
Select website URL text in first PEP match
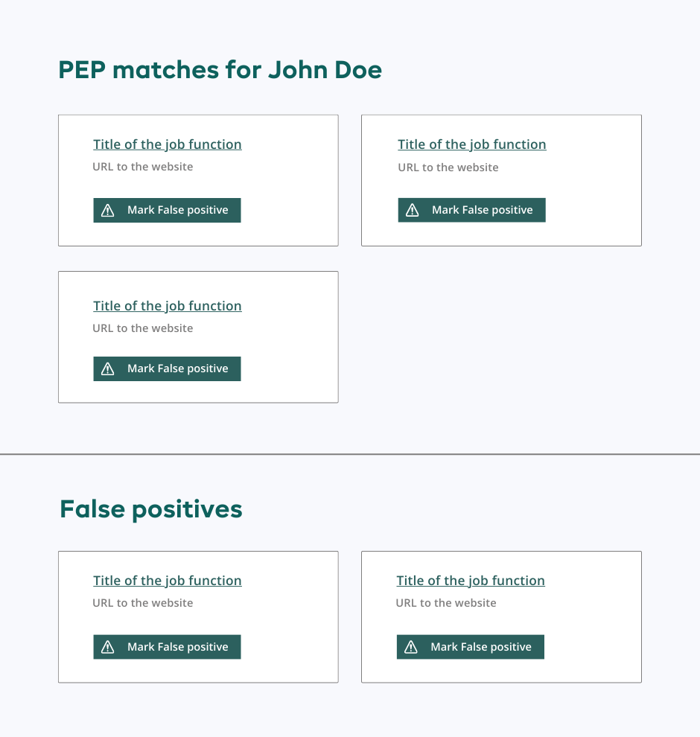(x=143, y=167)
